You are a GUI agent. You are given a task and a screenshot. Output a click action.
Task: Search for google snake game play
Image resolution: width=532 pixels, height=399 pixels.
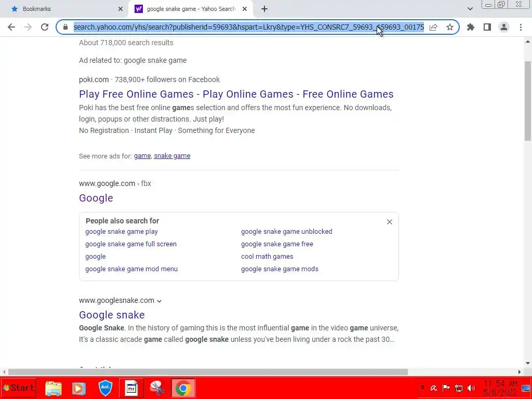point(122,231)
